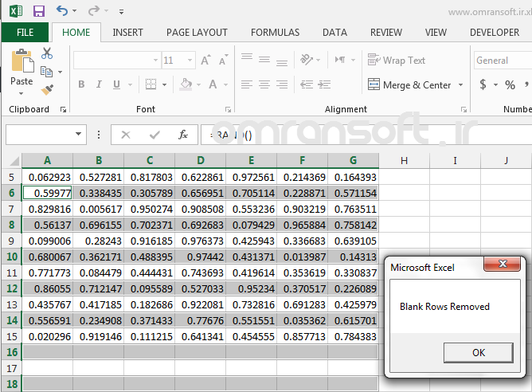The height and width of the screenshot is (392, 532).
Task: Click the Copy icon
Action: pyautogui.click(x=46, y=72)
